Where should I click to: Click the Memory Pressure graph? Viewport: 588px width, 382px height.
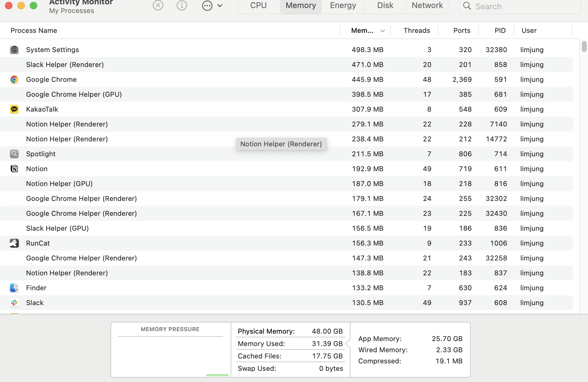point(170,357)
